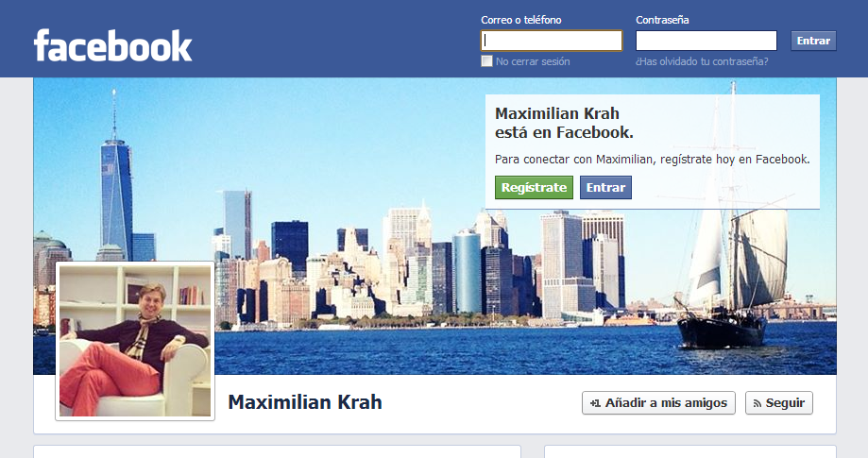Click the Maximilian Krah está en Facebook heading

pos(564,123)
